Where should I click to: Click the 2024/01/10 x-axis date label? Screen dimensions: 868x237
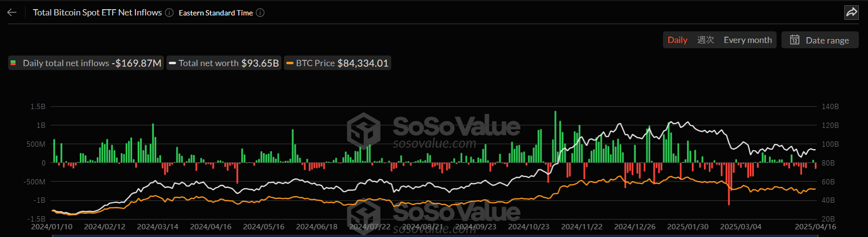coord(52,227)
